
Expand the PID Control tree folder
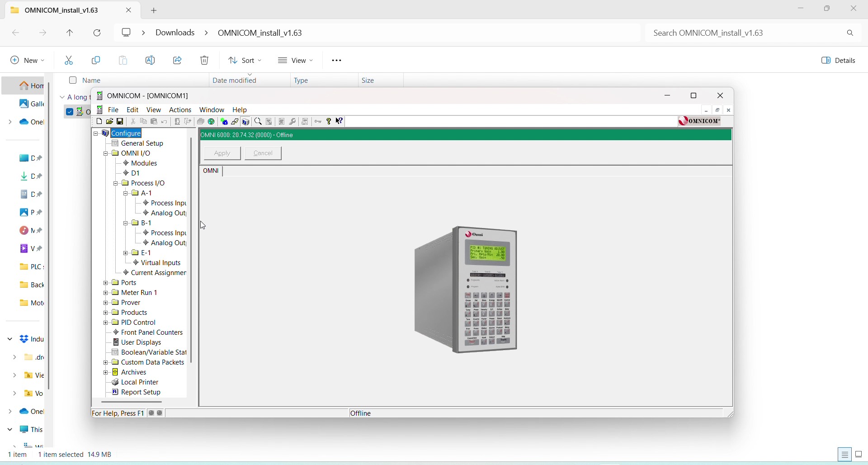click(x=106, y=323)
